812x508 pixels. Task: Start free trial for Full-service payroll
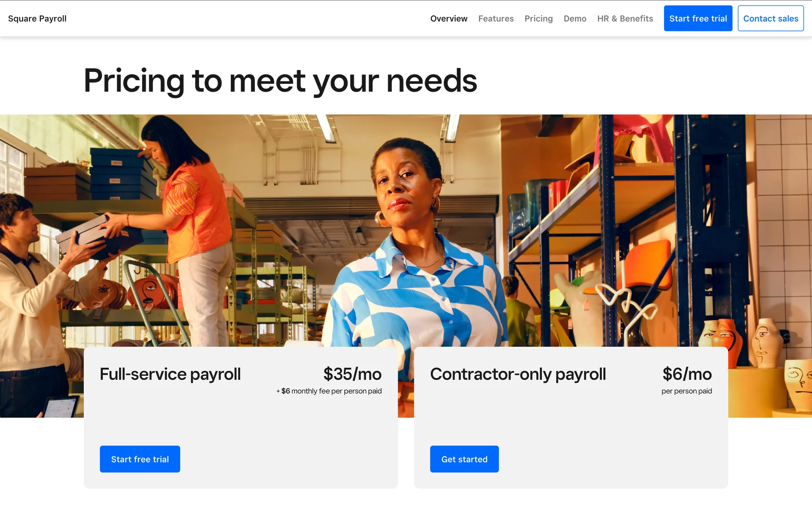coord(140,459)
